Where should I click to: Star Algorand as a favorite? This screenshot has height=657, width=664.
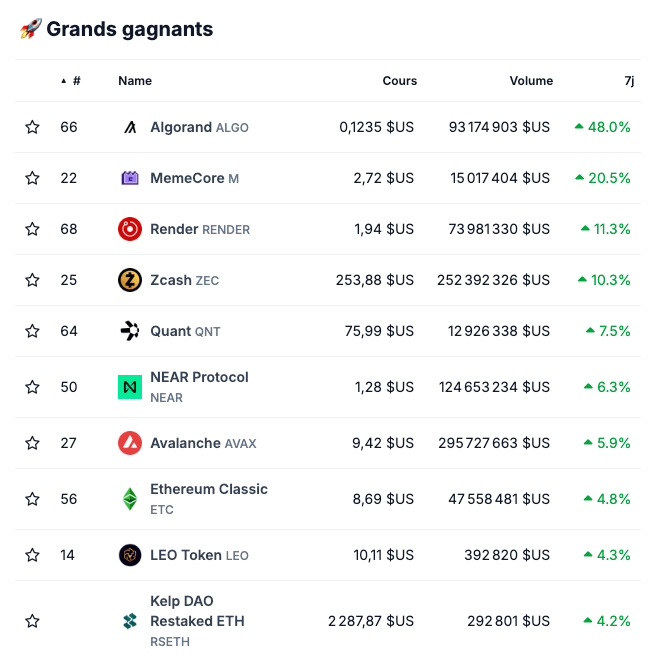pos(32,127)
